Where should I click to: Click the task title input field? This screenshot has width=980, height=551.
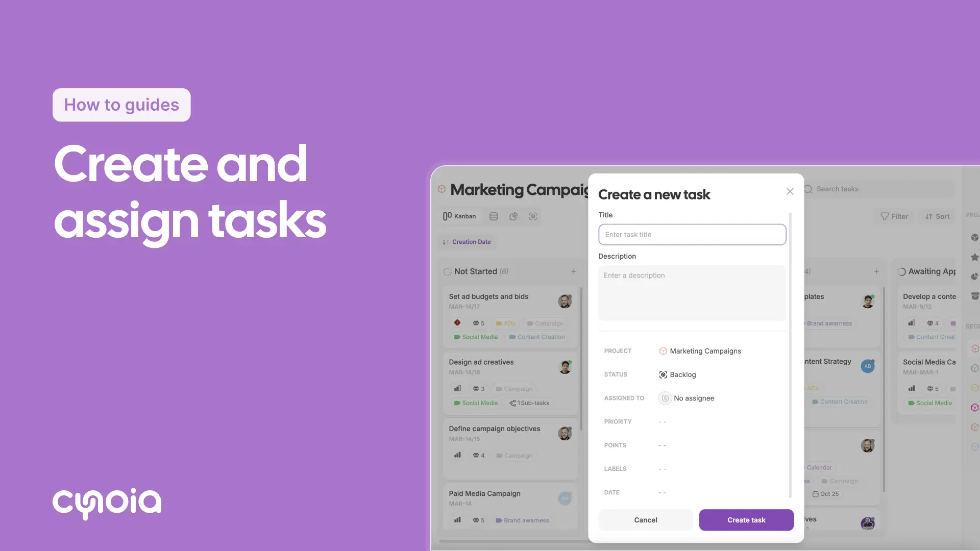point(692,235)
